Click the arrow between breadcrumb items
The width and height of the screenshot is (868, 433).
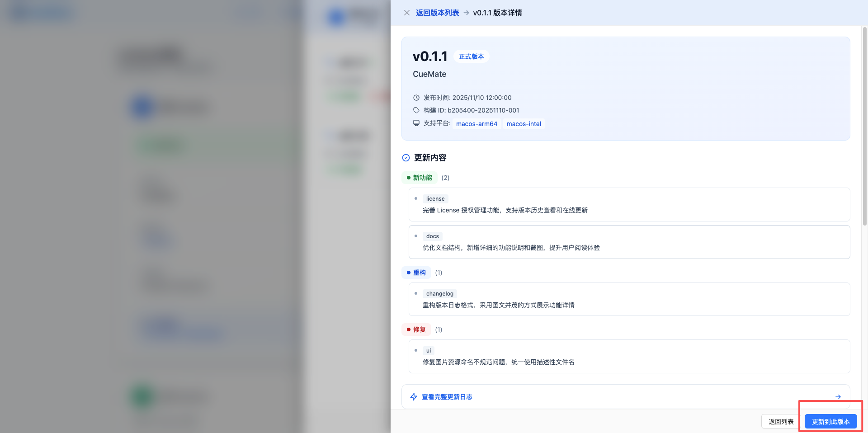pyautogui.click(x=465, y=13)
